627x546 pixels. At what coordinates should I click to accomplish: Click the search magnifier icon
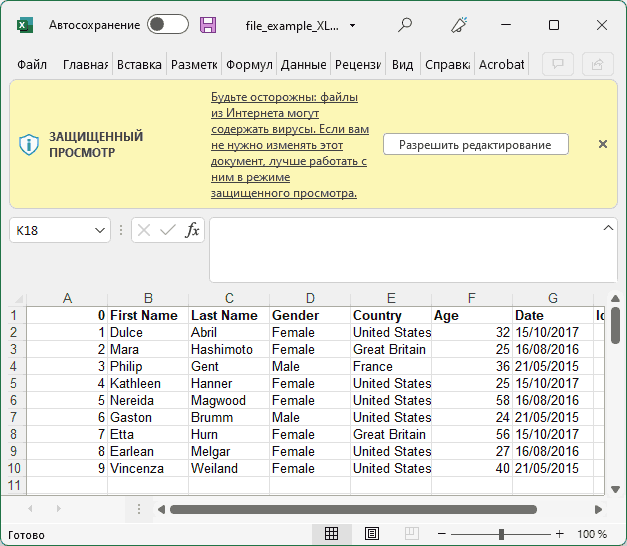[x=405, y=25]
